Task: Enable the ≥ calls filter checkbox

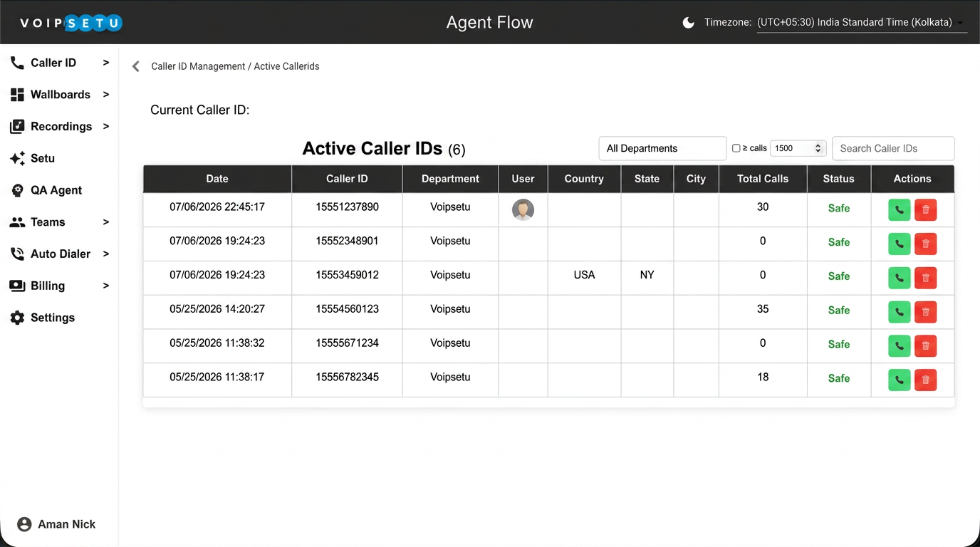Action: [736, 148]
